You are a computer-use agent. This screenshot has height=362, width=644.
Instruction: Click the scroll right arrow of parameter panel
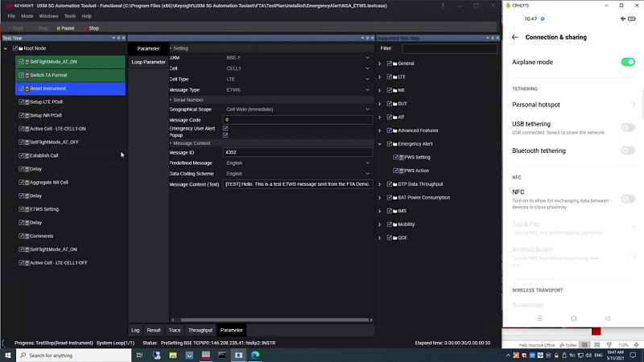pyautogui.click(x=371, y=319)
